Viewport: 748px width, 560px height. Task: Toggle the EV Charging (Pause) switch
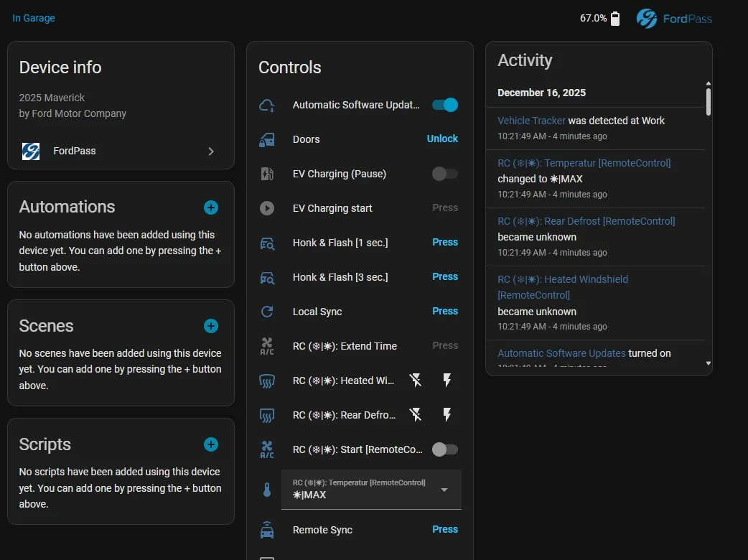point(445,174)
